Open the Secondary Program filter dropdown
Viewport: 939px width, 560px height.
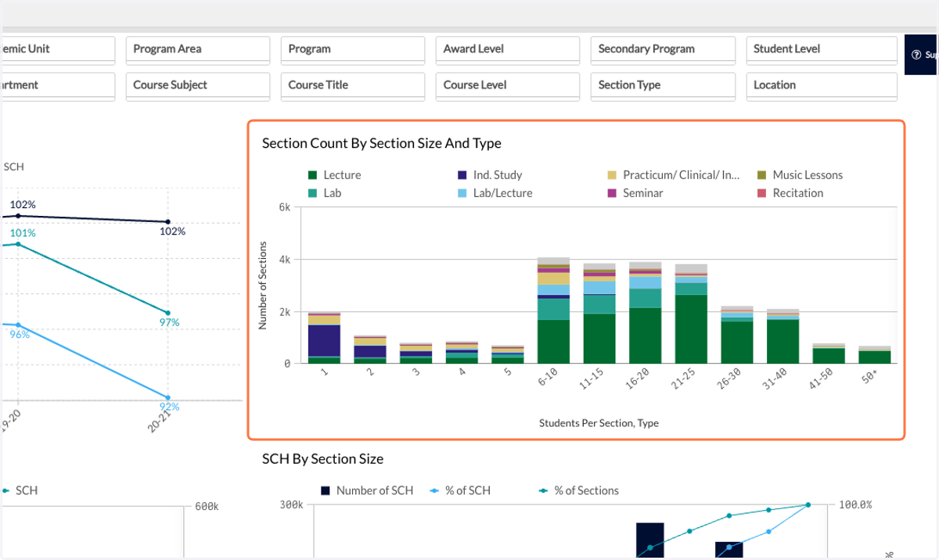coord(663,49)
